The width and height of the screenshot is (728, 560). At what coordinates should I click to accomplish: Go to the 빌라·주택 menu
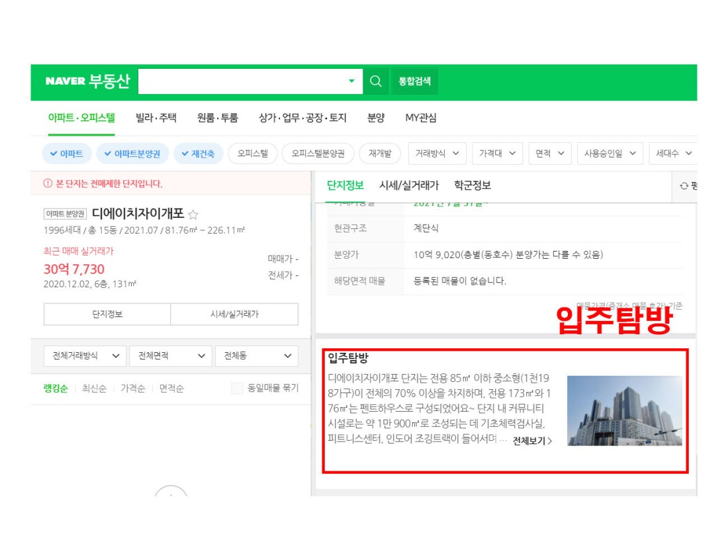pyautogui.click(x=156, y=118)
